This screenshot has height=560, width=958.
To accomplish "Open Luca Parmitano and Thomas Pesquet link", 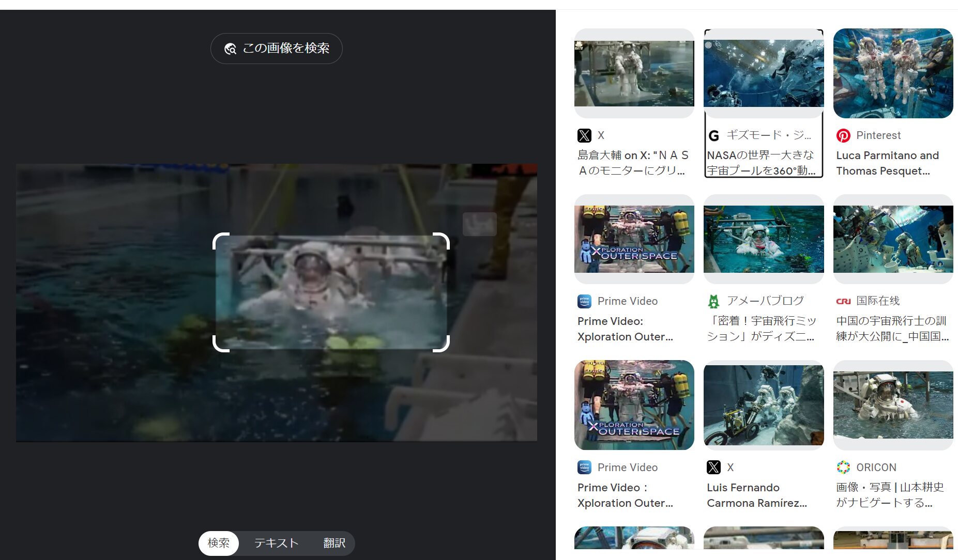I will 887,163.
